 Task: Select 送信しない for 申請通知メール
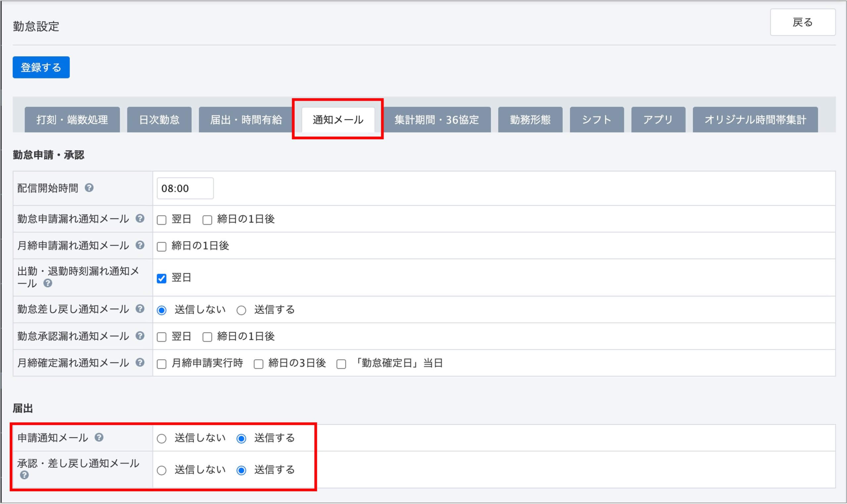point(161,439)
